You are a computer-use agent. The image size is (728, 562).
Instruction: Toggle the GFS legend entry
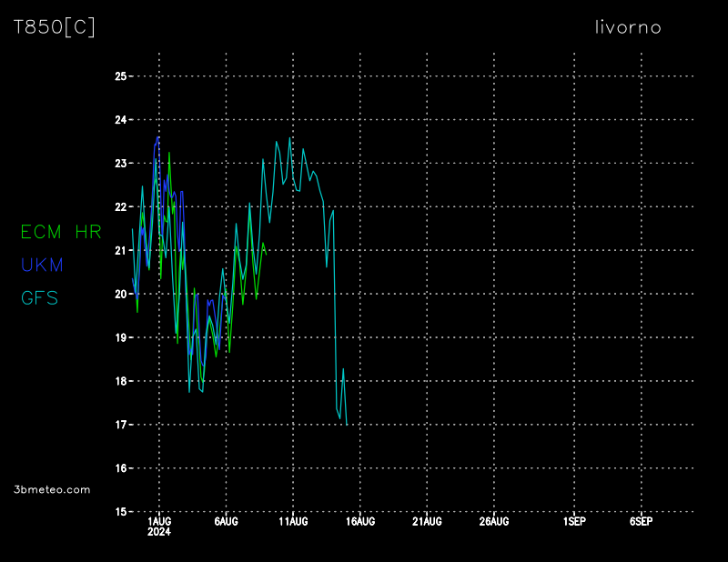click(39, 297)
